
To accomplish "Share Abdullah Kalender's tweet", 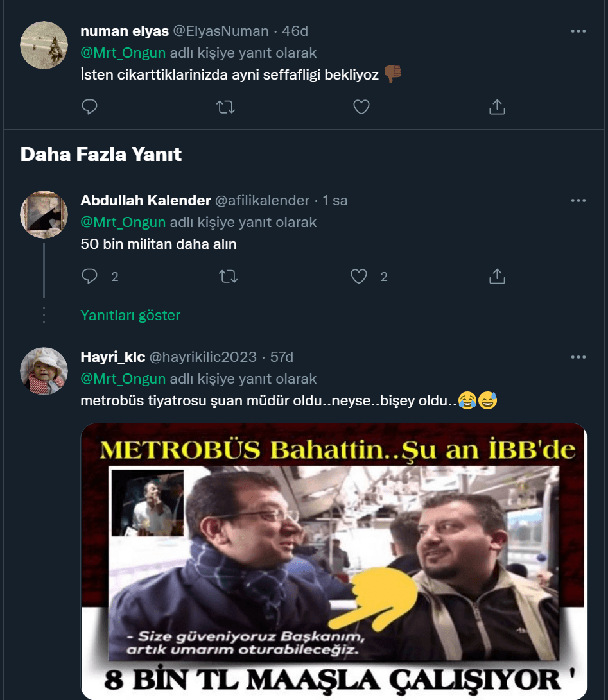I will (497, 277).
